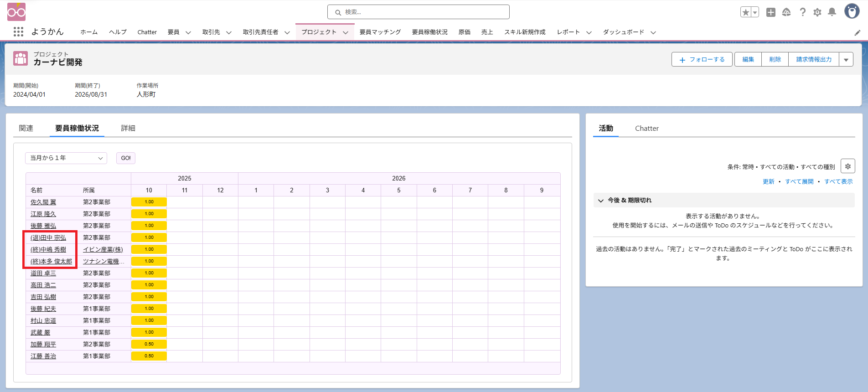This screenshot has height=392, width=868.
Task: Open the dropdown next to 請求情報出力
Action: click(846, 60)
